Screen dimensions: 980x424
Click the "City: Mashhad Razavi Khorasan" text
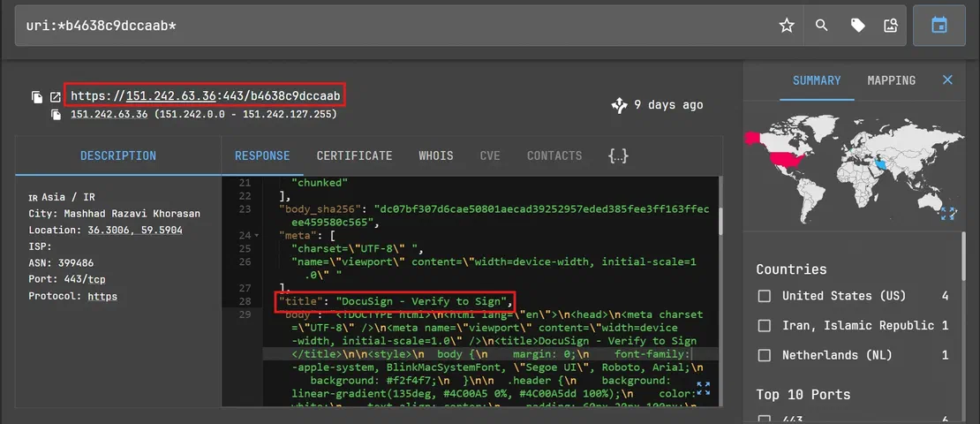pos(115,214)
